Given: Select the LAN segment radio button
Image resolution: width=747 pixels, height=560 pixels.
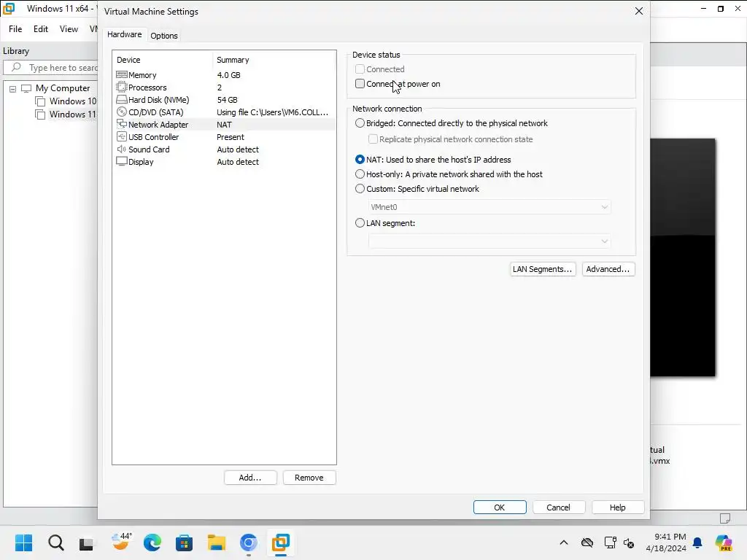Looking at the screenshot, I should point(360,223).
